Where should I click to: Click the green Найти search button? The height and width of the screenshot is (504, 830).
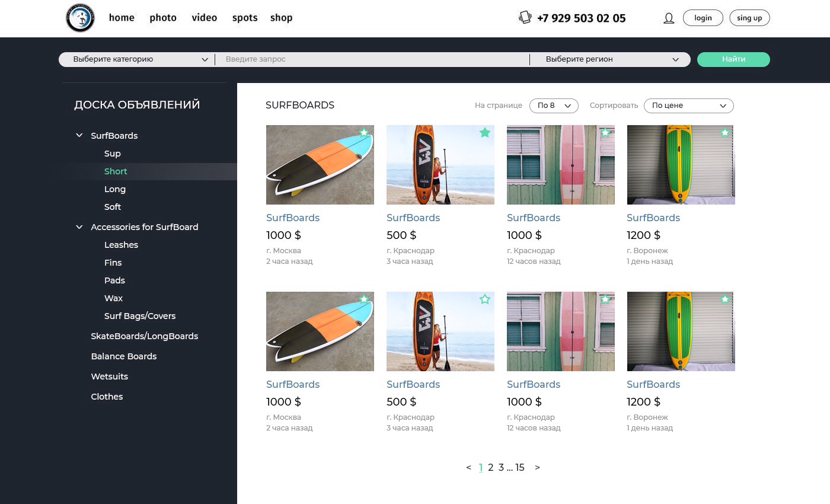point(733,59)
